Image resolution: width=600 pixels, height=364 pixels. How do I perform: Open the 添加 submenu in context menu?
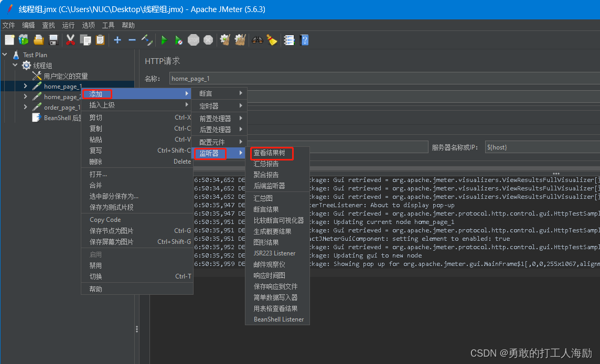[137, 94]
